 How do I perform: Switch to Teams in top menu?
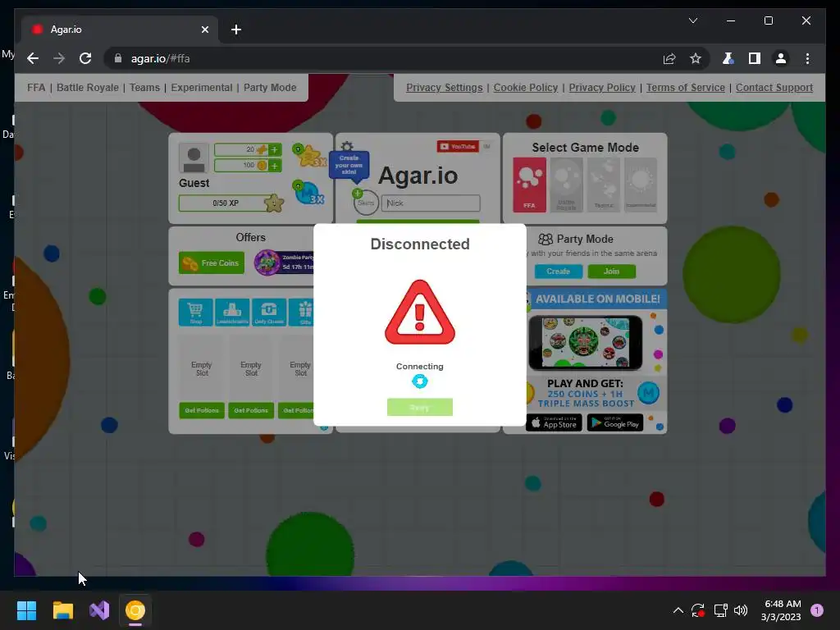144,87
